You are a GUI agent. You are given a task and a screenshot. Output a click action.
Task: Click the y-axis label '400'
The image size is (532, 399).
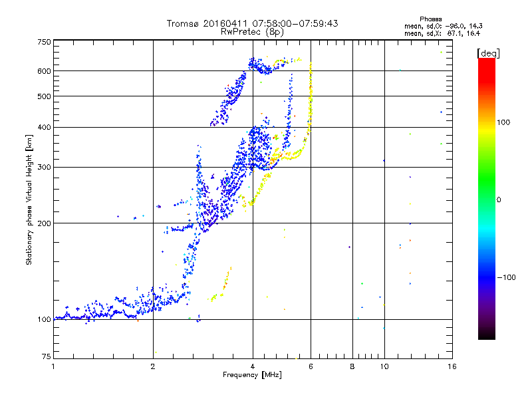tap(44, 128)
